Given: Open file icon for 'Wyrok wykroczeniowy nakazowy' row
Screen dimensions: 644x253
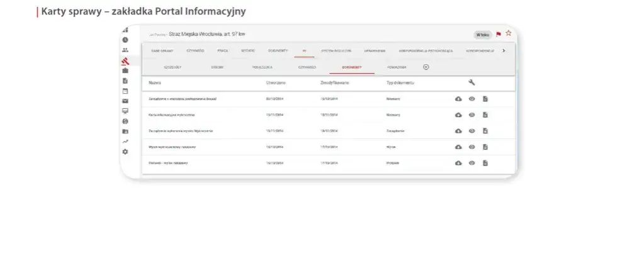Looking at the screenshot, I should (485, 147).
